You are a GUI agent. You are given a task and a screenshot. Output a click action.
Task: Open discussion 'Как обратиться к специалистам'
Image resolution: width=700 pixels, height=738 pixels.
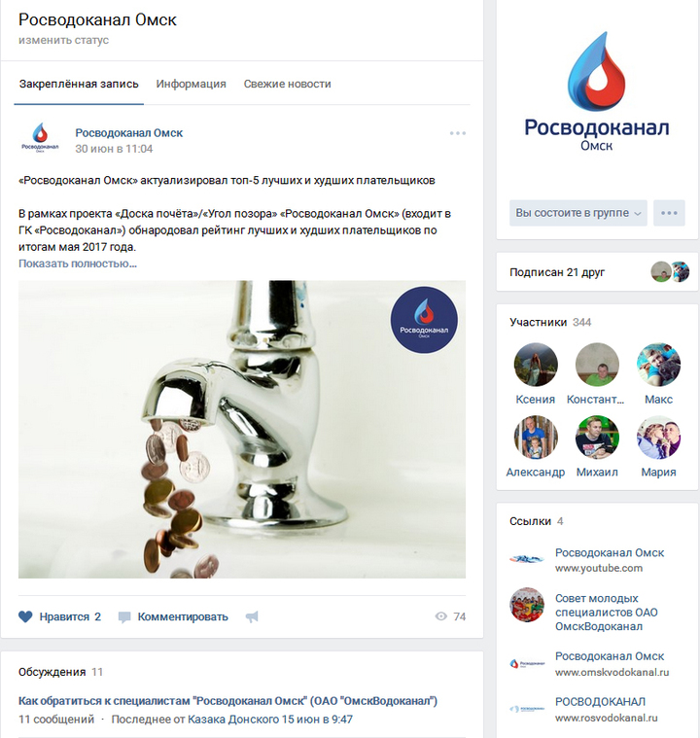[x=227, y=701]
